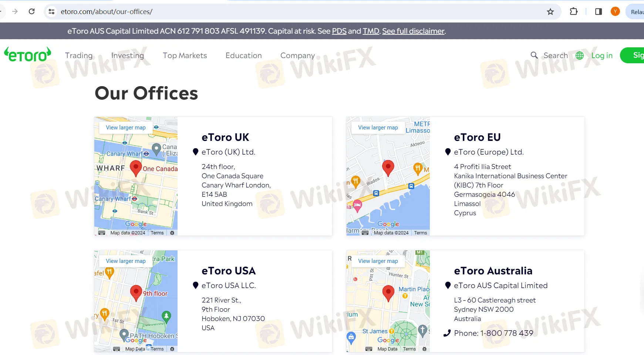Click View larger map for eToro EU
The width and height of the screenshot is (644, 355).
[378, 128]
